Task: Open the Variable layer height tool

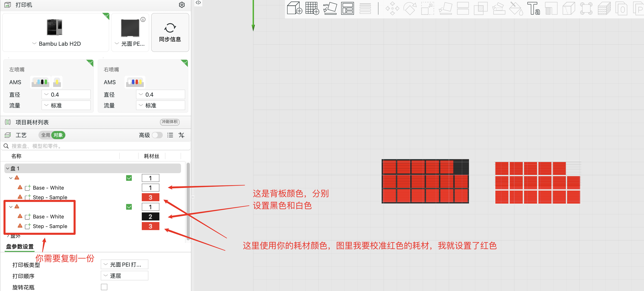Action: pyautogui.click(x=365, y=8)
